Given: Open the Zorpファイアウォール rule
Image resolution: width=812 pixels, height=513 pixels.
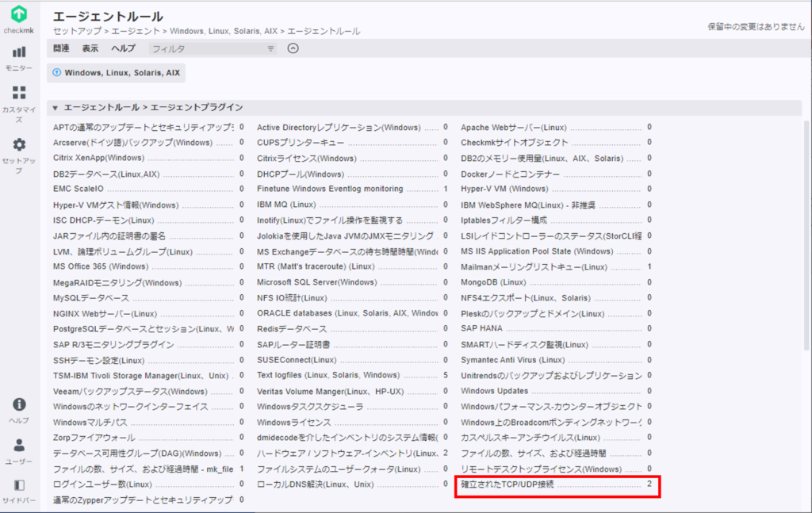Looking at the screenshot, I should point(94,438).
